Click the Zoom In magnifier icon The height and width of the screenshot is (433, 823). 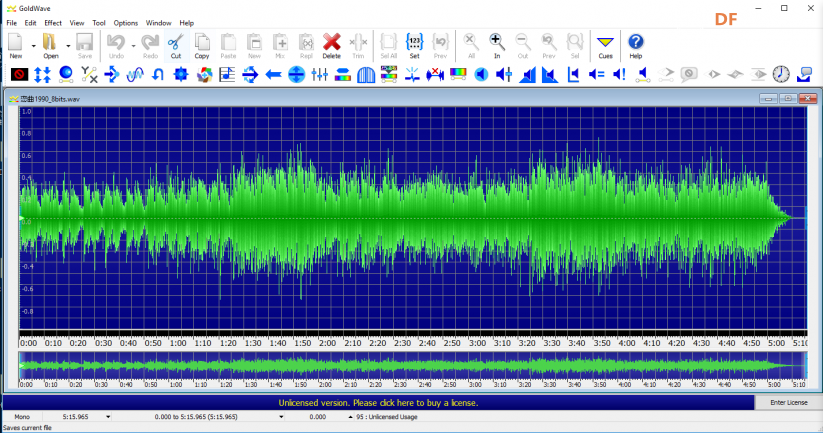point(497,46)
